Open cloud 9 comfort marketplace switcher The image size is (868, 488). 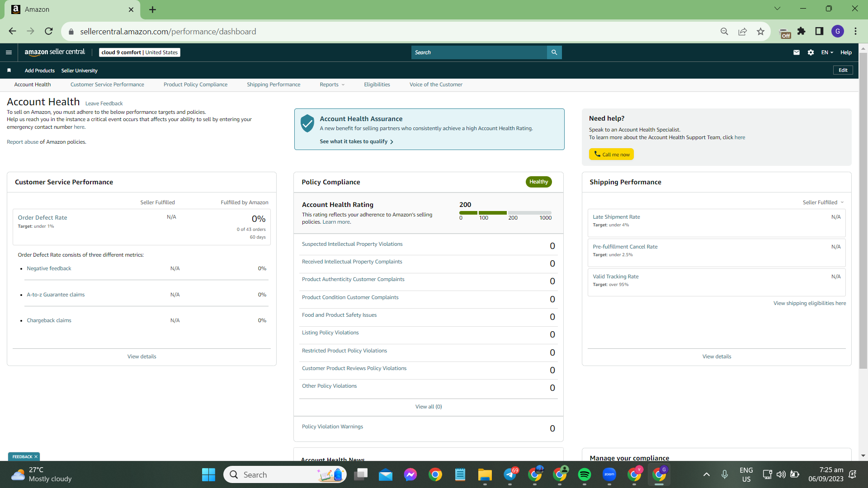140,52
